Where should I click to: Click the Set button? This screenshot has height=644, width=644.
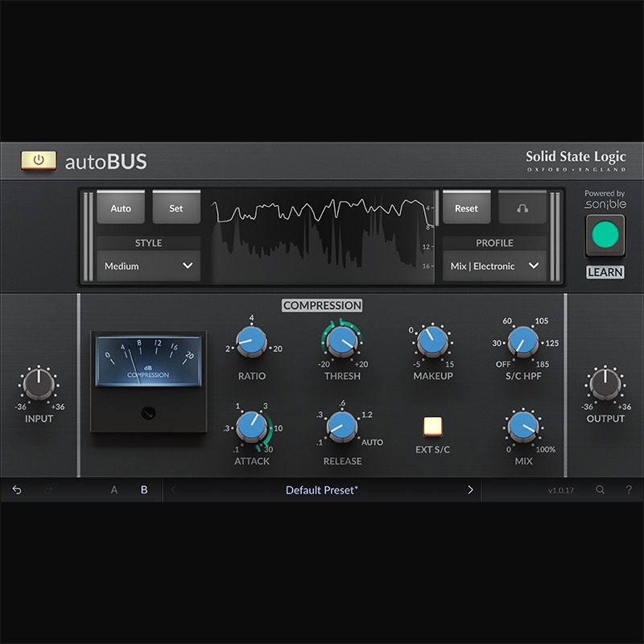click(x=176, y=208)
